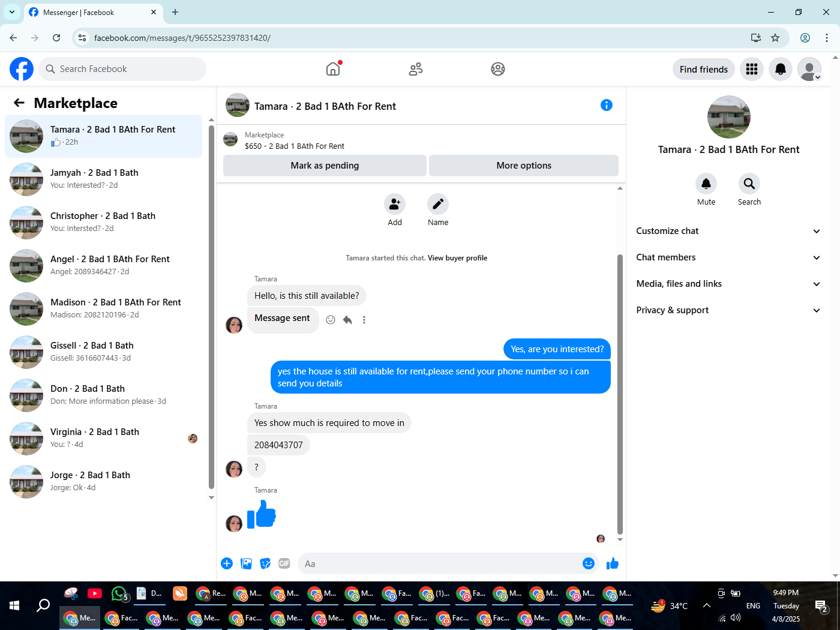Open the Virginia 2 Bad 1 Bath conversation
This screenshot has width=840, height=630.
[x=103, y=439]
